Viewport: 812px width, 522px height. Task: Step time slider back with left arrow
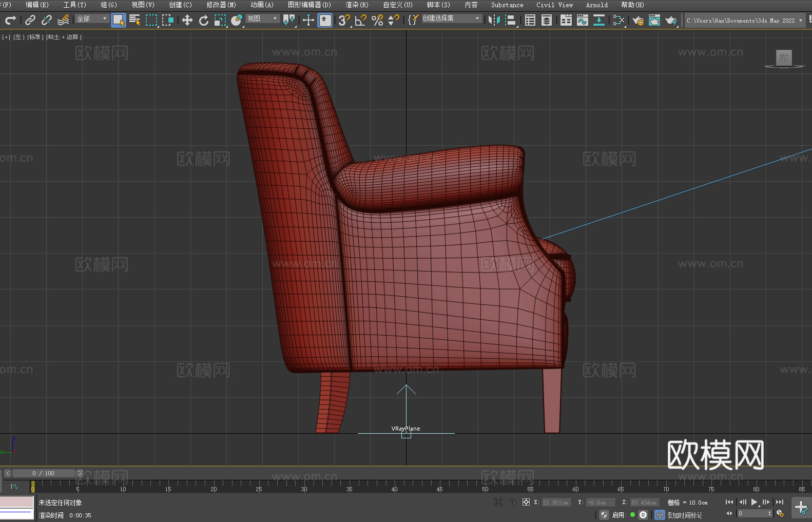pos(7,473)
